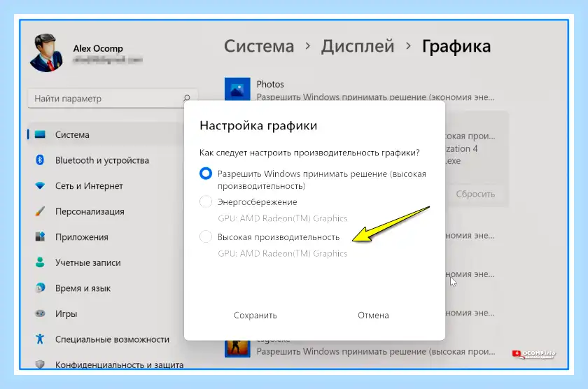Click the Photos app entry title
The width and height of the screenshot is (588, 389).
270,85
